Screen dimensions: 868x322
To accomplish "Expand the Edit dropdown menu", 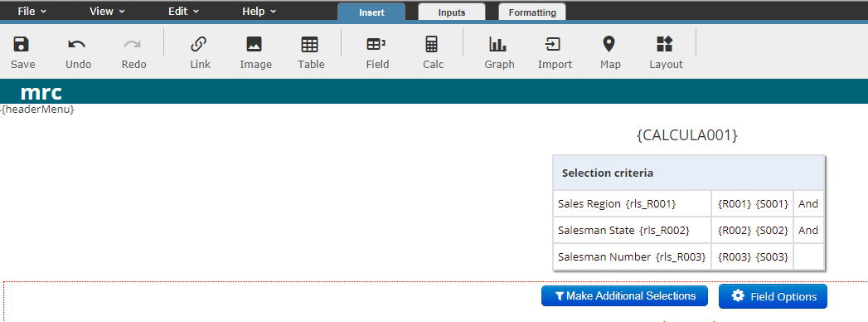I will coord(184,11).
